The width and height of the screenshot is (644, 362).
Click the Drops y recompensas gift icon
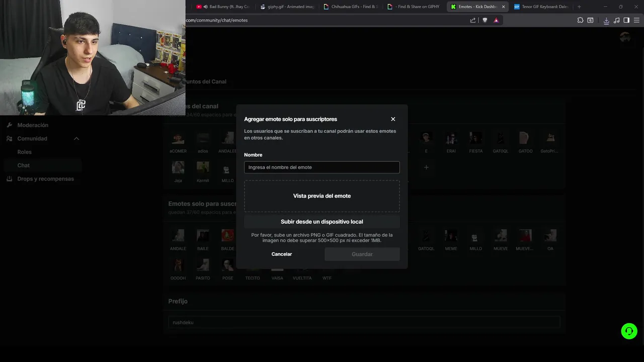click(10, 179)
